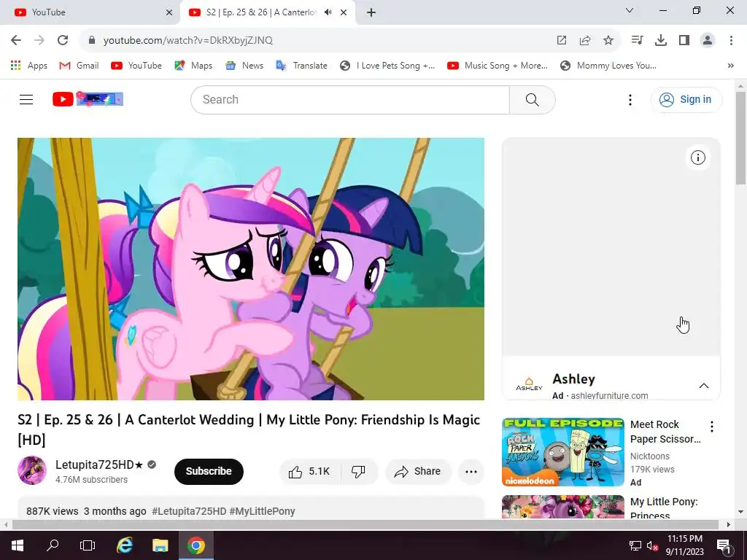
Task: Open Chrome downloads icon
Action: point(661,40)
